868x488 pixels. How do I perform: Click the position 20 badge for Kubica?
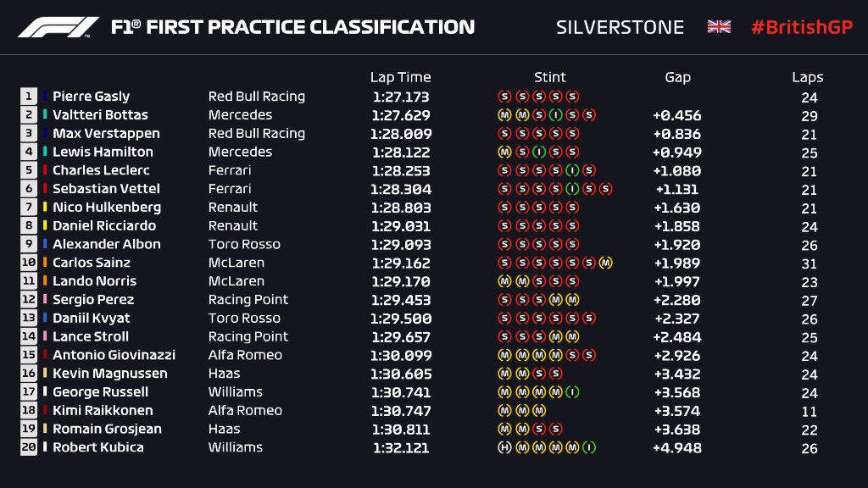click(29, 447)
